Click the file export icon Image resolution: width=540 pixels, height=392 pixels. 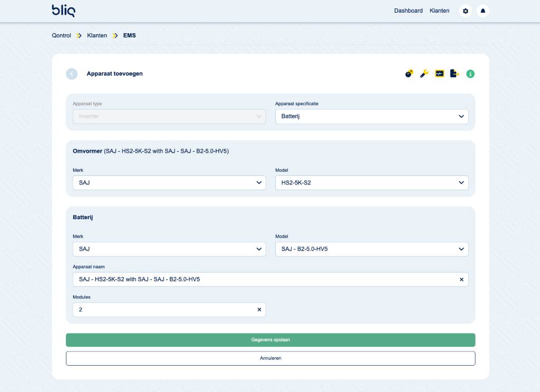455,74
